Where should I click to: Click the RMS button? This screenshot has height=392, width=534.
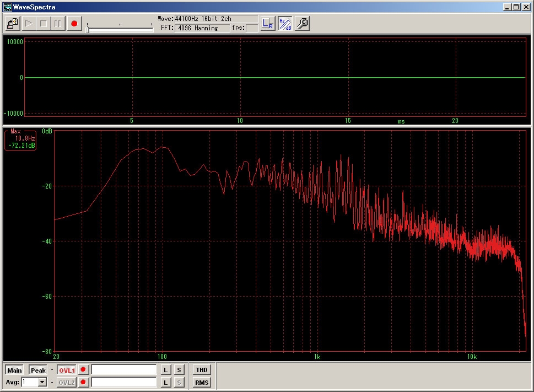[202, 382]
